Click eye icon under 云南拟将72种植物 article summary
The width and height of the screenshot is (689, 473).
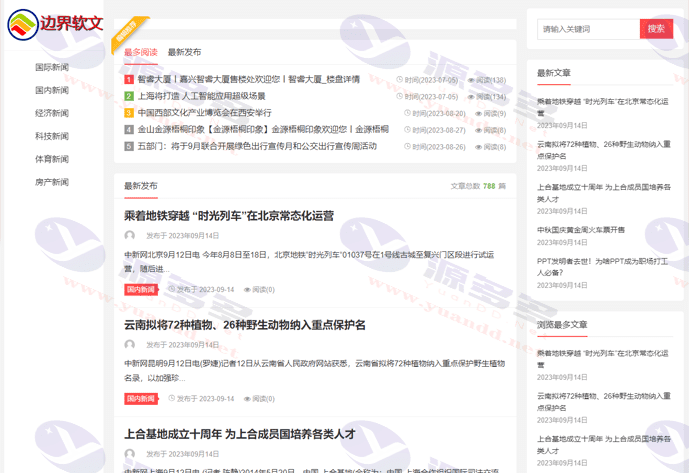coord(247,399)
